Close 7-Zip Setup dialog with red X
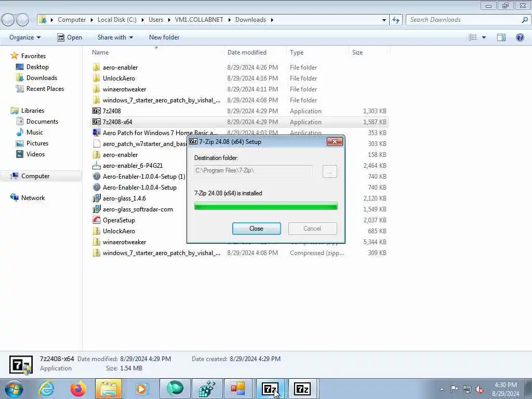532x399 pixels. 335,141
